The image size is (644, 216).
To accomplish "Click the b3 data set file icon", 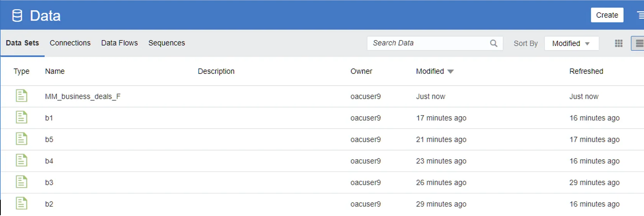I will [x=22, y=182].
